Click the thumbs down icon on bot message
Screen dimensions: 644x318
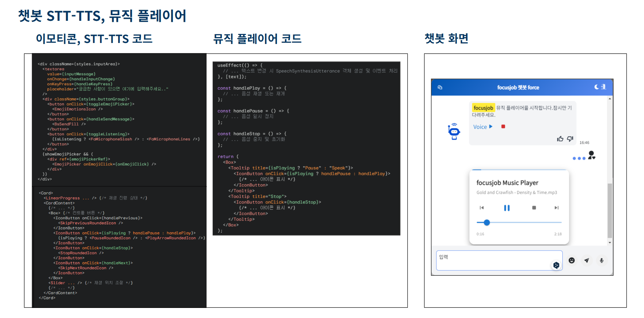tap(570, 139)
